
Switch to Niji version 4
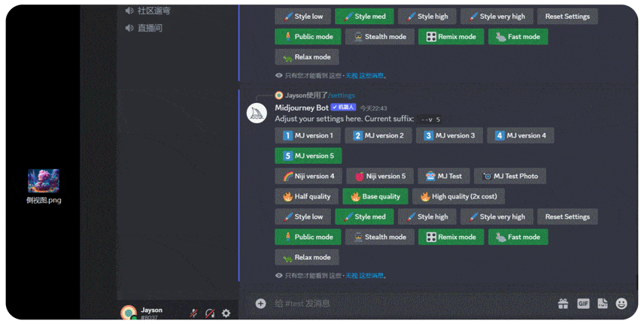[308, 176]
